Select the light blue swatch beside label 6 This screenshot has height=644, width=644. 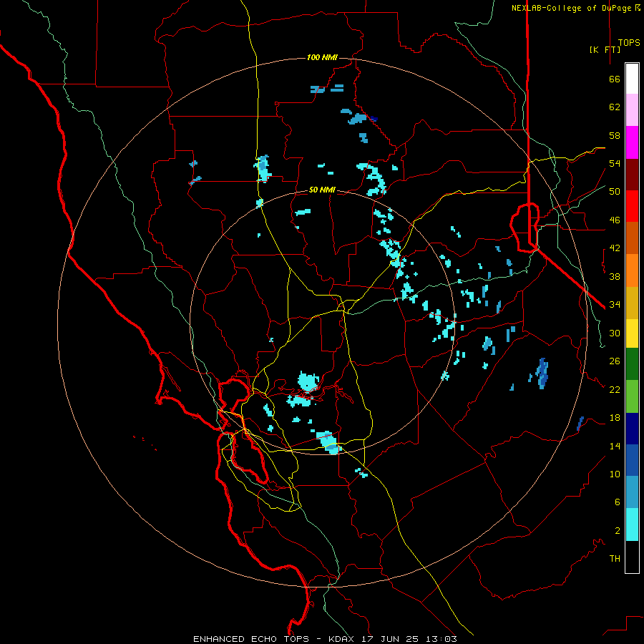(x=632, y=492)
